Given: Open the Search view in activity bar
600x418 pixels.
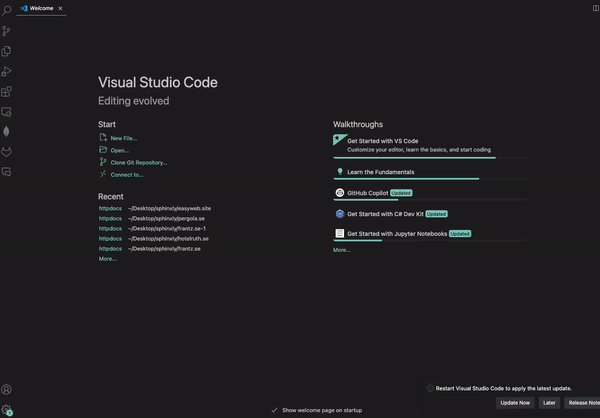Looking at the screenshot, I should pos(6,11).
